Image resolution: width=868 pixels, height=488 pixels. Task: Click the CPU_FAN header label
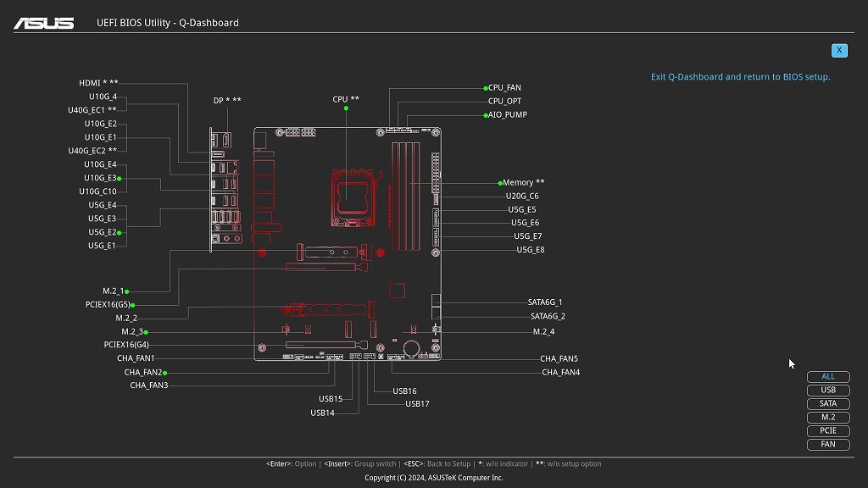(504, 87)
